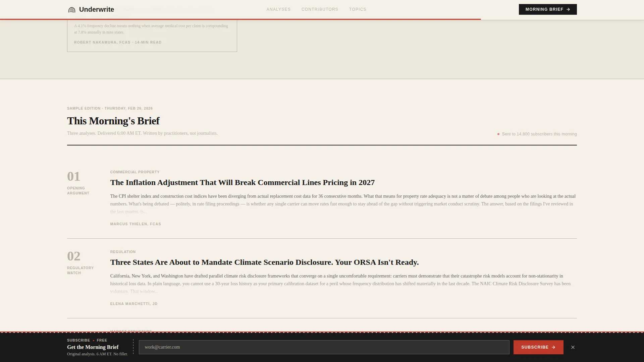Click the This Morning's Brief heading
This screenshot has width=644, height=362.
coord(113,121)
